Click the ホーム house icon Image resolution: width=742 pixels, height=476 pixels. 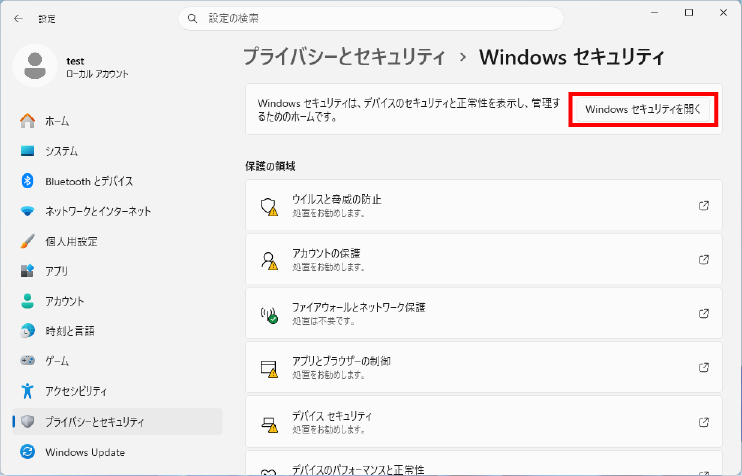coord(27,121)
